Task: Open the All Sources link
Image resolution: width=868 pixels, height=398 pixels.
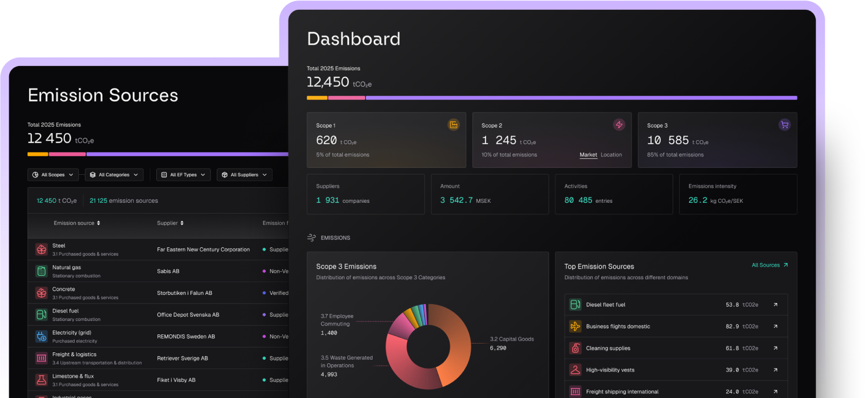Action: coord(770,265)
